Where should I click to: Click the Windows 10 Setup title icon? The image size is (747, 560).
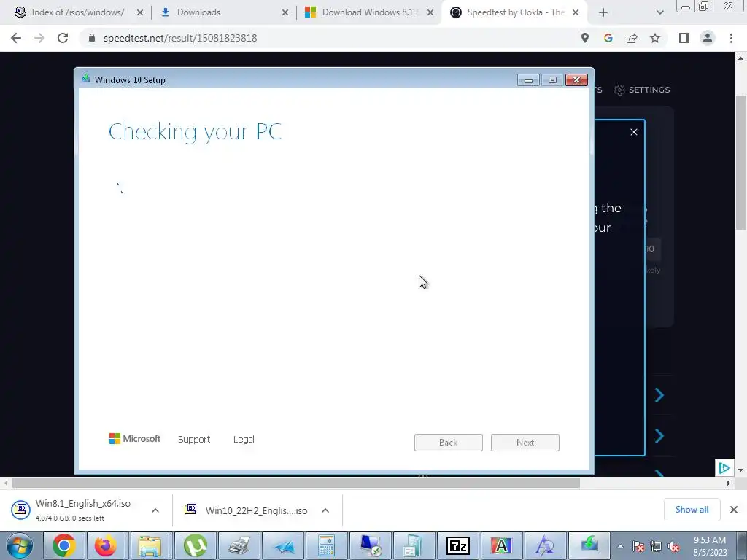[86, 79]
